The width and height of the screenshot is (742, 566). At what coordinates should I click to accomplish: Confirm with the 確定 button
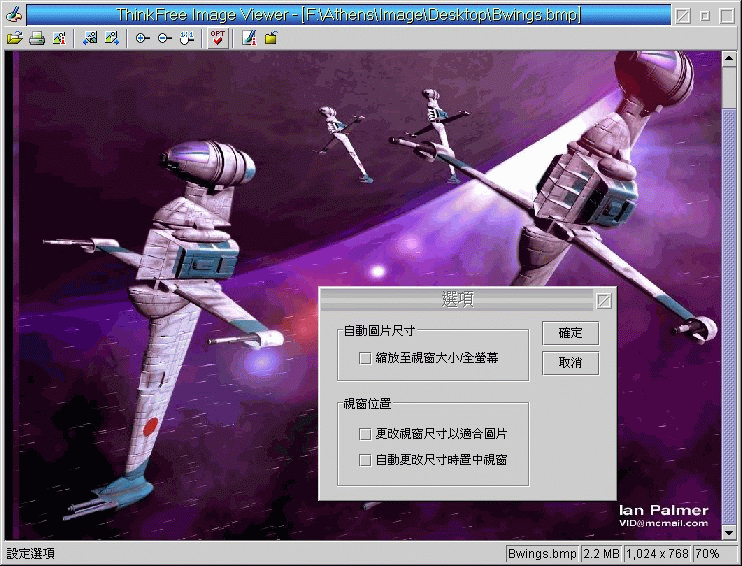coord(571,333)
